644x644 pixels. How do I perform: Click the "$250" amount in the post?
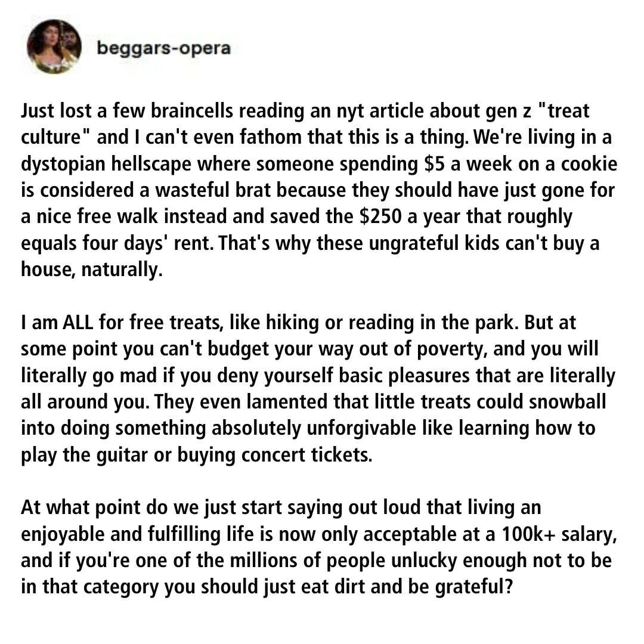point(382,216)
